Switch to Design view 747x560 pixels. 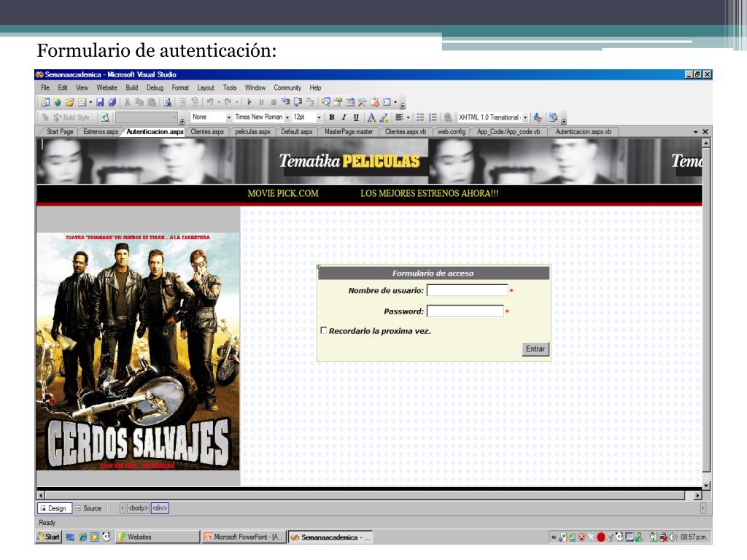54,508
